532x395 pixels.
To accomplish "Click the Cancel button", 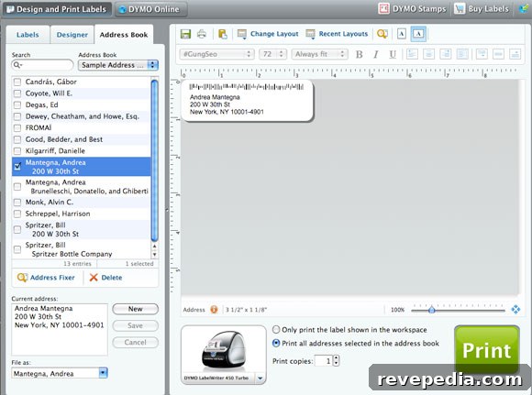I will click(x=135, y=342).
